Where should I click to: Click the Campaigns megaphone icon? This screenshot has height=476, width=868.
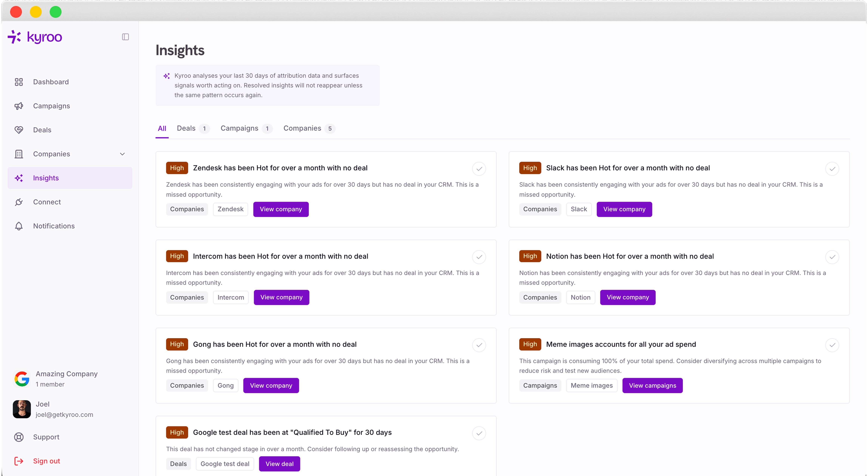click(19, 106)
